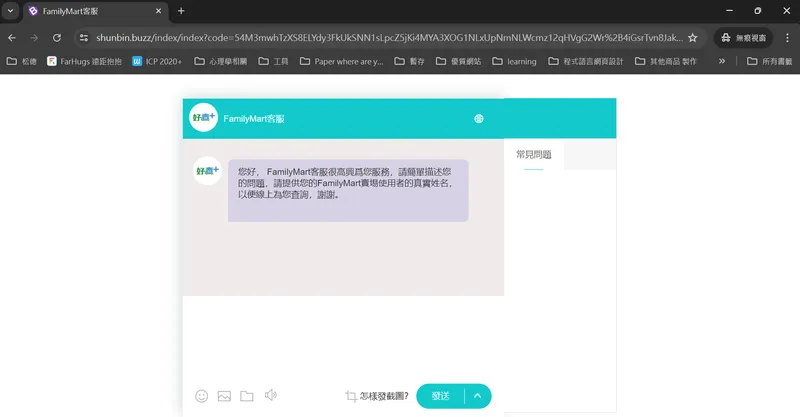The image size is (800, 417).
Task: View site information icon in address bar
Action: 84,38
